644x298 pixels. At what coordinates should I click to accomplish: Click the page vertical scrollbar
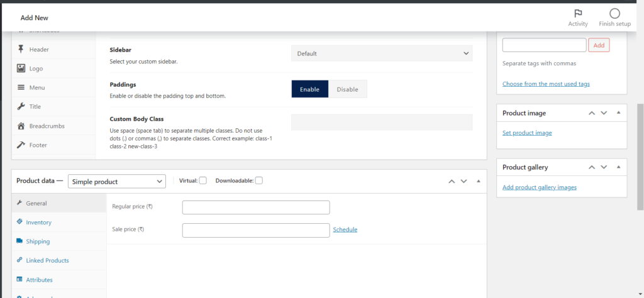click(x=640, y=157)
